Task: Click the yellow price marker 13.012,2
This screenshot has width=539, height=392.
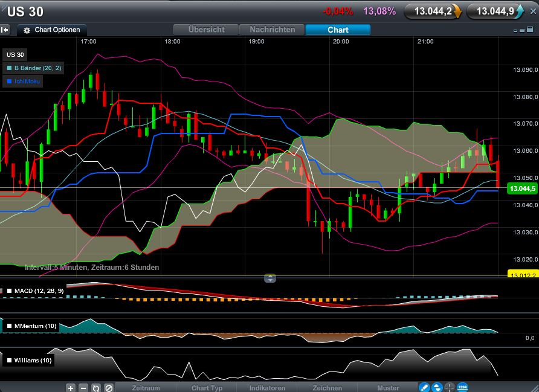Action: (x=523, y=274)
